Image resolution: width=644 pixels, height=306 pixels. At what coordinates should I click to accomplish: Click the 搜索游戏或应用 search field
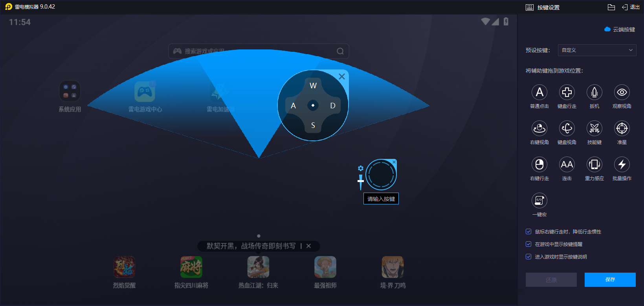pos(259,51)
